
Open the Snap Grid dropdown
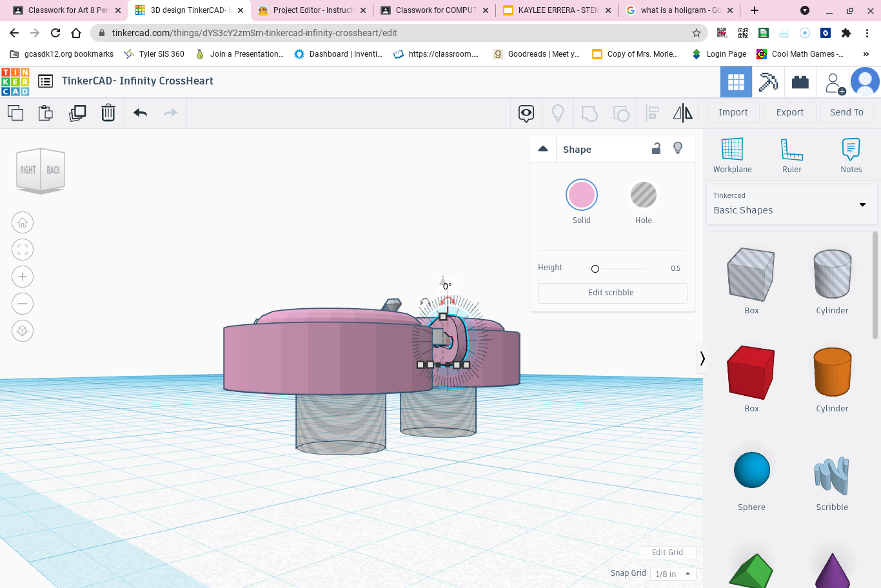(673, 574)
